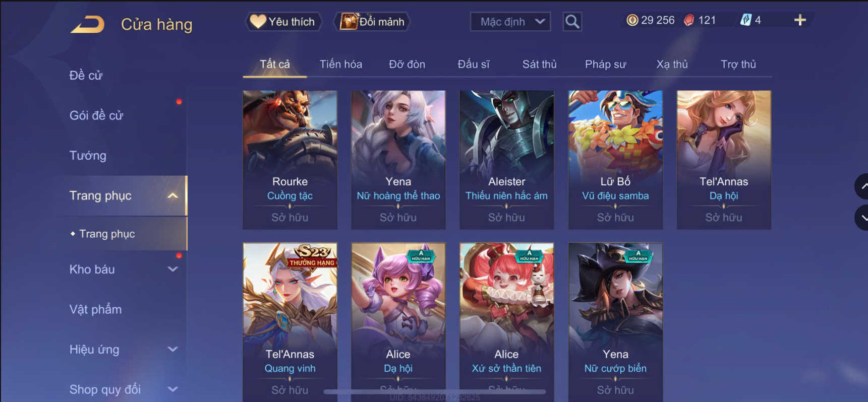The height and width of the screenshot is (402, 868).
Task: Open Lữ Bố Vũ điệu samba skin
Action: [615, 160]
